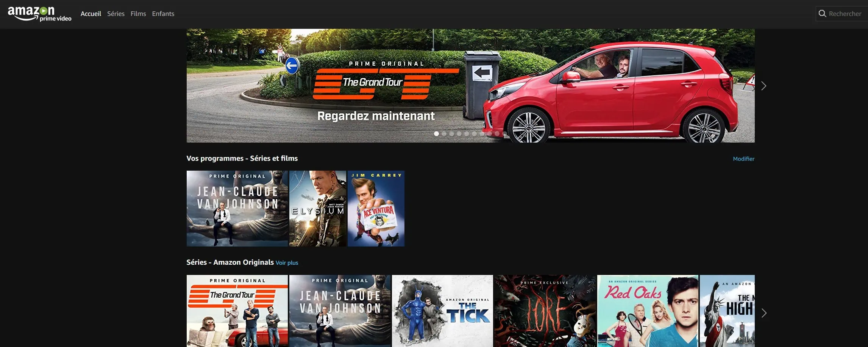Open the Red Oaks series thumbnail
The width and height of the screenshot is (868, 347).
coord(648,311)
